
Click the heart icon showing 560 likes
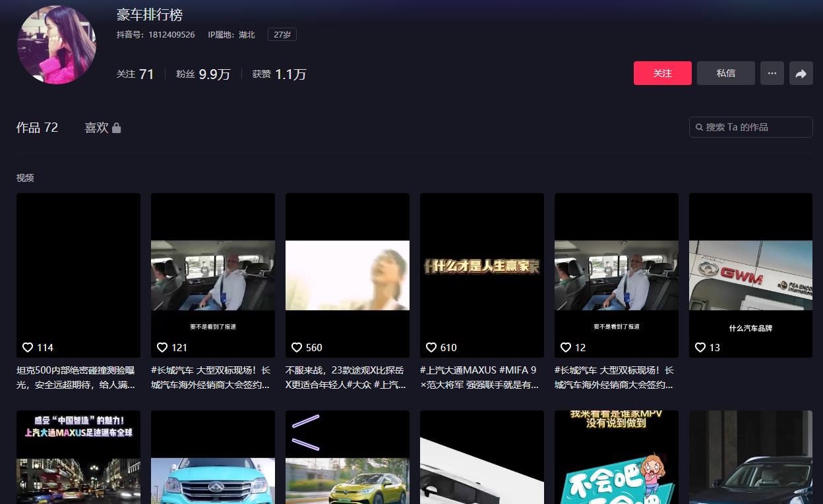click(297, 347)
